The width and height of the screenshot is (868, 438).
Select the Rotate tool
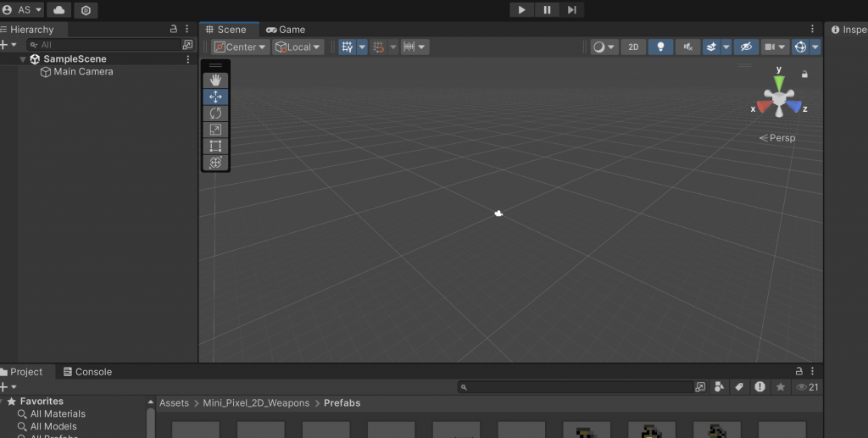pyautogui.click(x=215, y=114)
